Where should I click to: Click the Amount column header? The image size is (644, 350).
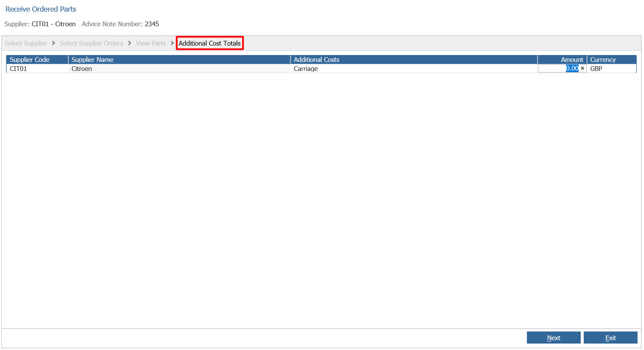click(x=562, y=59)
